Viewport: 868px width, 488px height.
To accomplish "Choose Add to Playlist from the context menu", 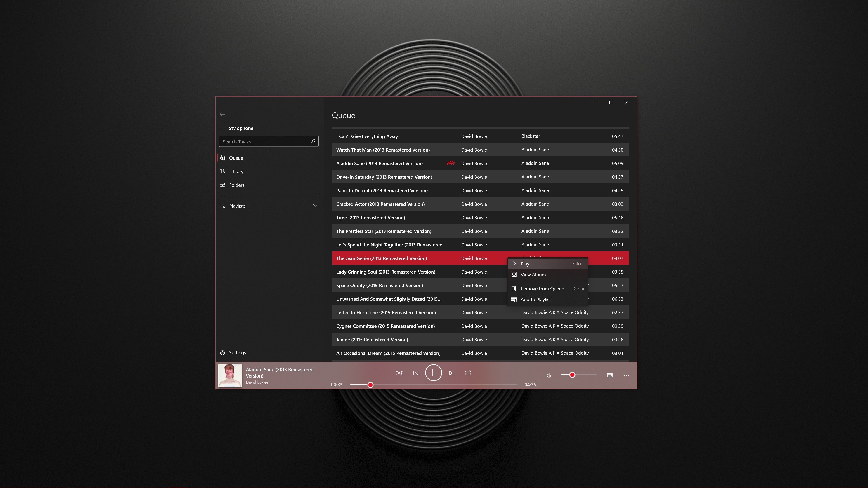I will (535, 299).
